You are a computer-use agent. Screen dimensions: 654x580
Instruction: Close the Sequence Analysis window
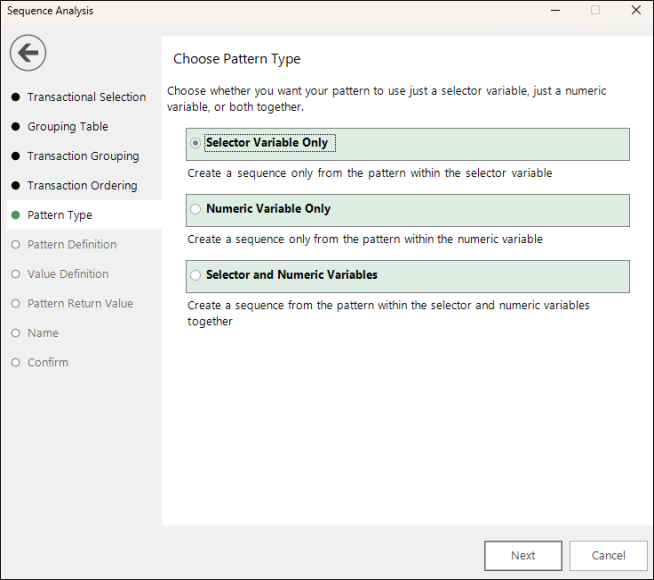pos(636,10)
